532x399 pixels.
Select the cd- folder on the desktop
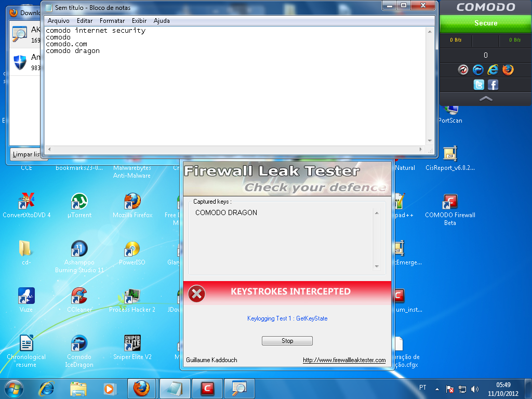(26, 252)
